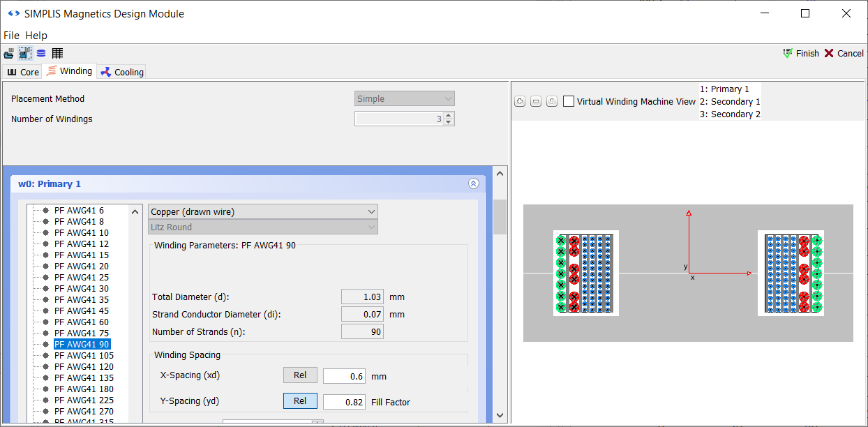Select PF AWG41 105 in wire list
Viewport: 868px width, 427px height.
[x=84, y=356]
